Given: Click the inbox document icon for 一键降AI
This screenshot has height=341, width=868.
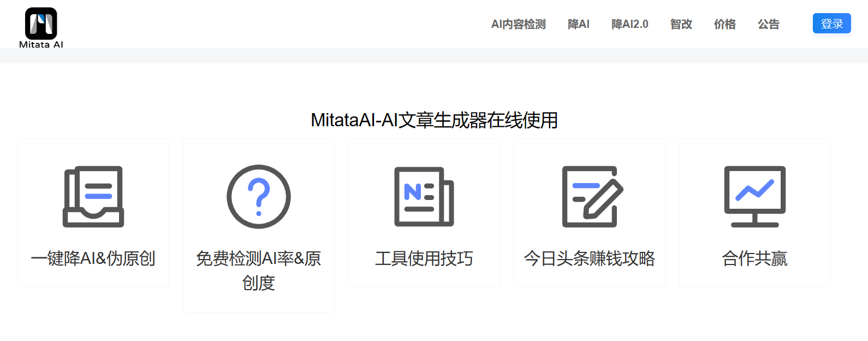Looking at the screenshot, I should (x=93, y=197).
